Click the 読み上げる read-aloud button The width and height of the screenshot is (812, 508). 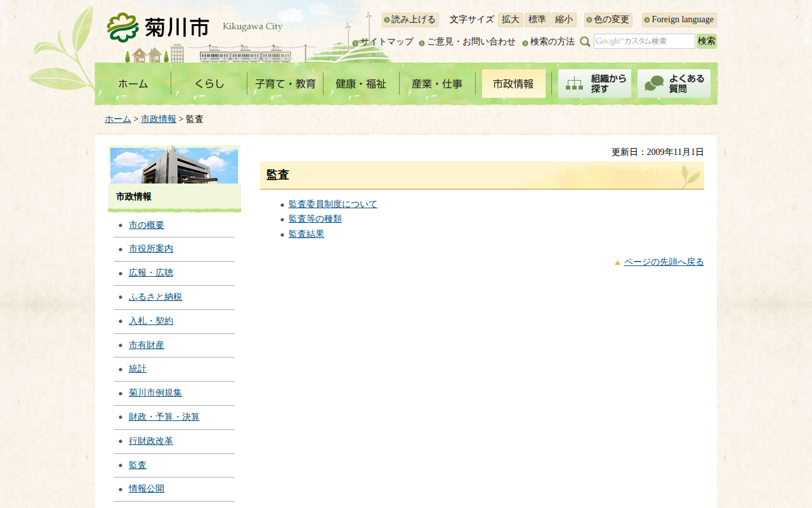410,20
